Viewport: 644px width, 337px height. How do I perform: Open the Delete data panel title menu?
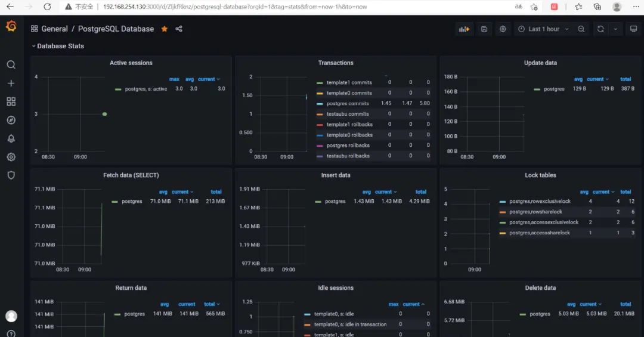(x=540, y=287)
